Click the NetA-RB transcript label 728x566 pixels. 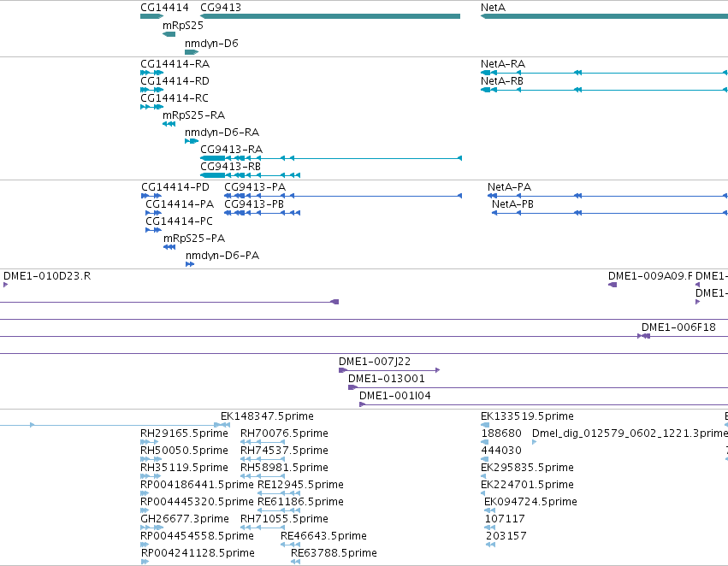pos(502,81)
